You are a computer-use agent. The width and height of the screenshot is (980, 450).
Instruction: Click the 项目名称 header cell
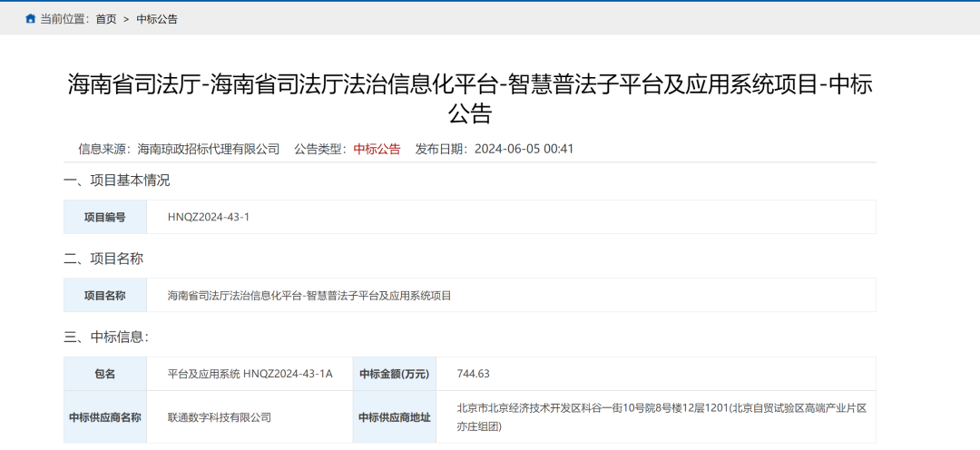105,296
